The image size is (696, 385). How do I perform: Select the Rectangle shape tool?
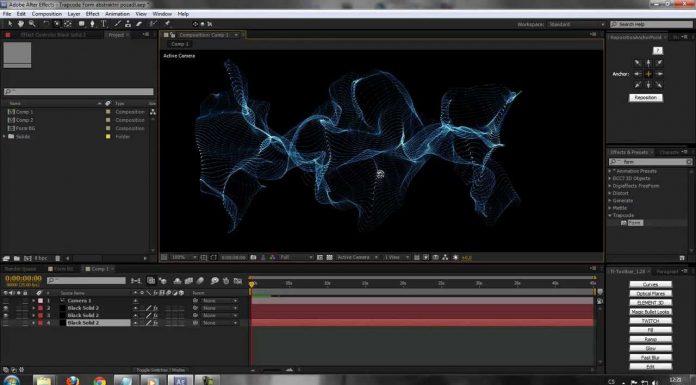tap(82, 24)
